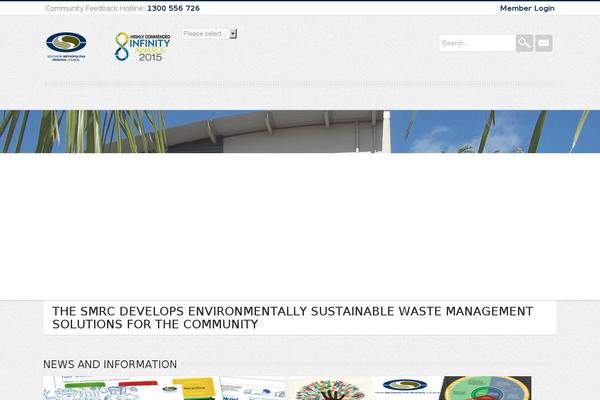Open the colourful tree news thumbnail

[331, 388]
